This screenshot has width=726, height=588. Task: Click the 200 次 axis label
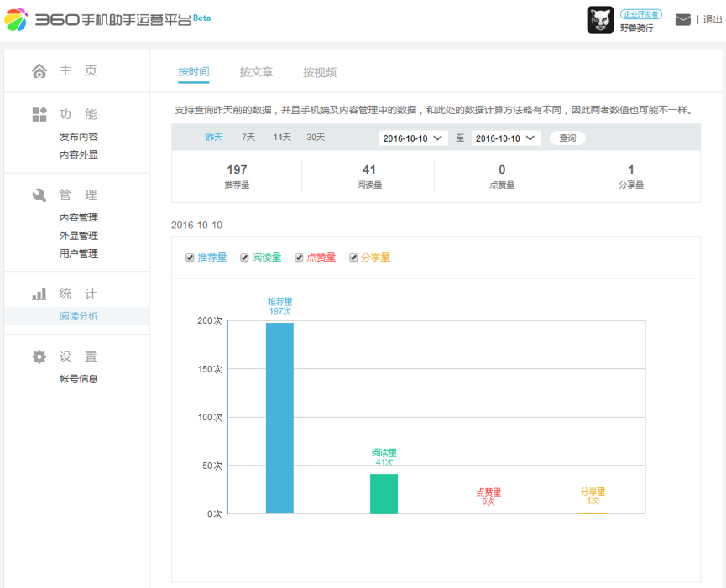pyautogui.click(x=210, y=321)
